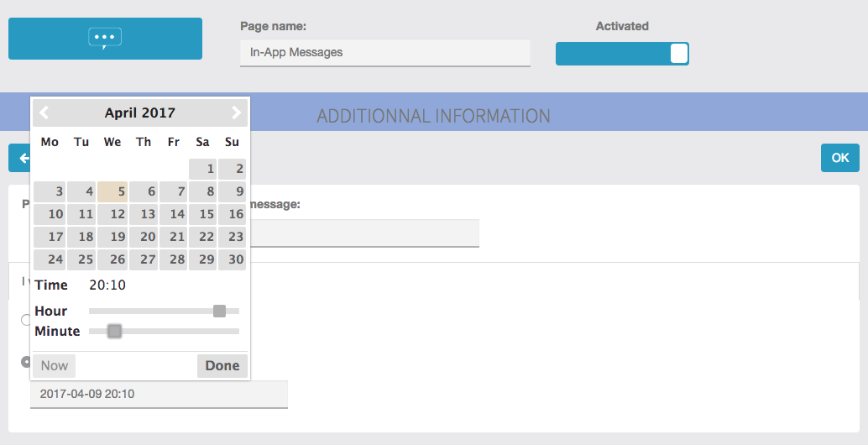This screenshot has width=868, height=445.
Task: Adjust the Hour slider handle
Action: [219, 311]
